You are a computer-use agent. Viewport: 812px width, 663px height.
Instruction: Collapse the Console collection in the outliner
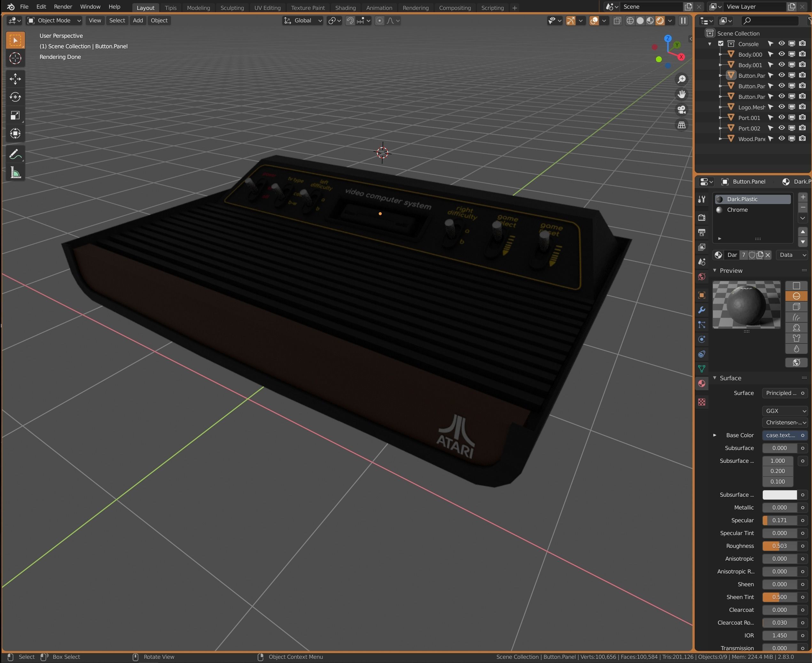(x=709, y=43)
